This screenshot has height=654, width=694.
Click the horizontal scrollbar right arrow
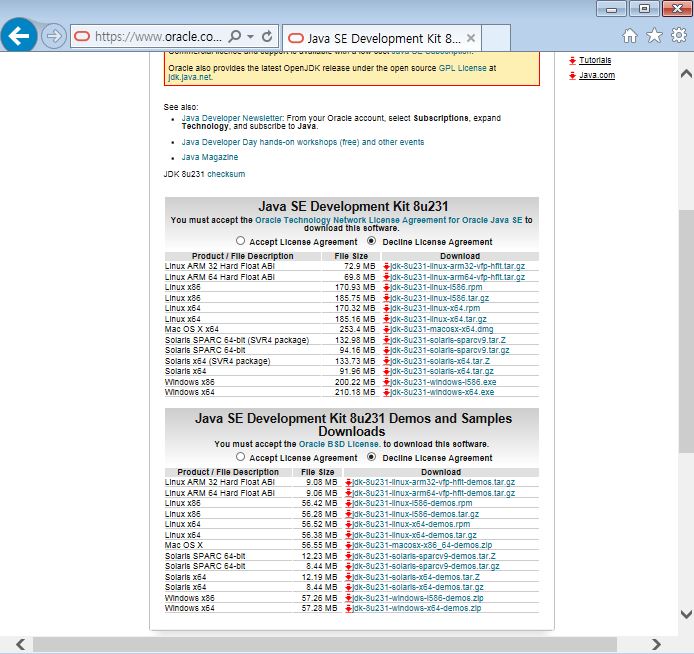[x=656, y=645]
